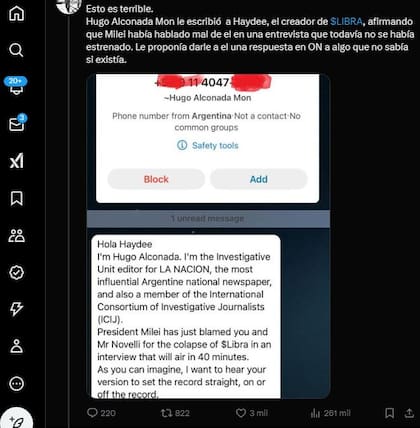The width and height of the screenshot is (420, 428).
Task: Reply to the post showing 220 comments
Action: click(101, 413)
